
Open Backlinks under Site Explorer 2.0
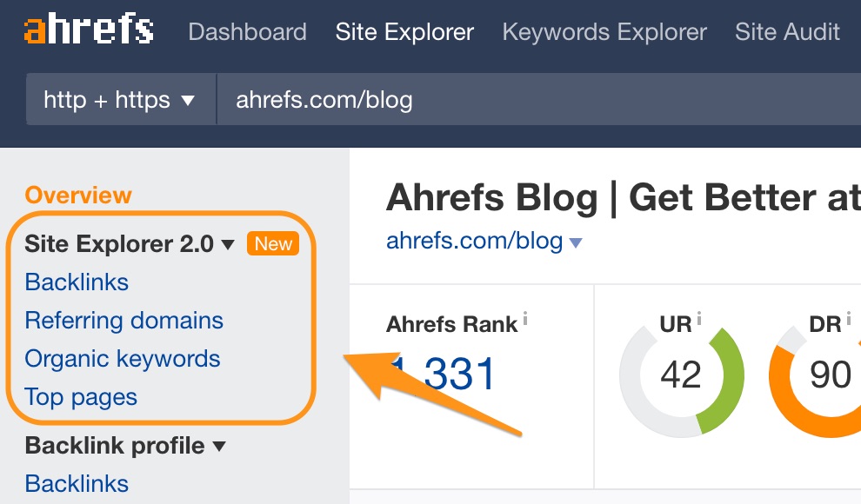pyautogui.click(x=77, y=282)
